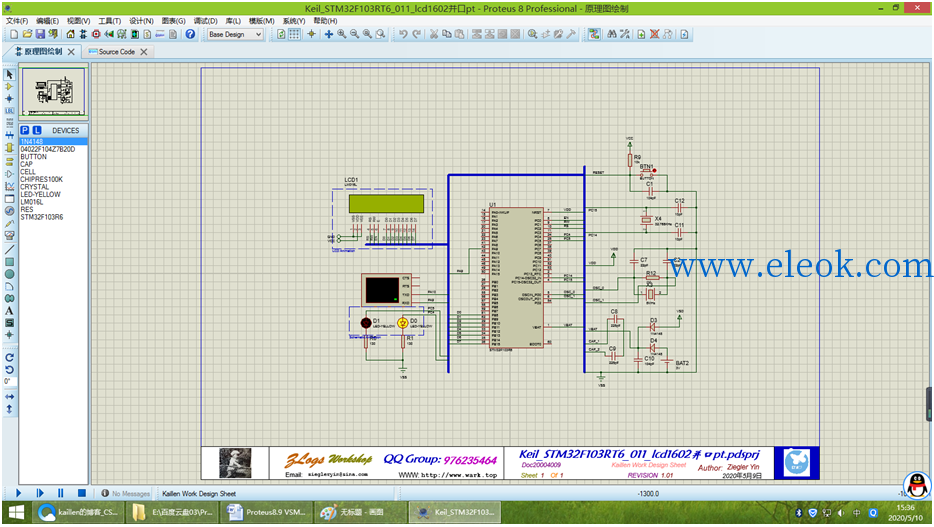Click the LCD1 display component
This screenshot has width=934, height=527.
[386, 204]
